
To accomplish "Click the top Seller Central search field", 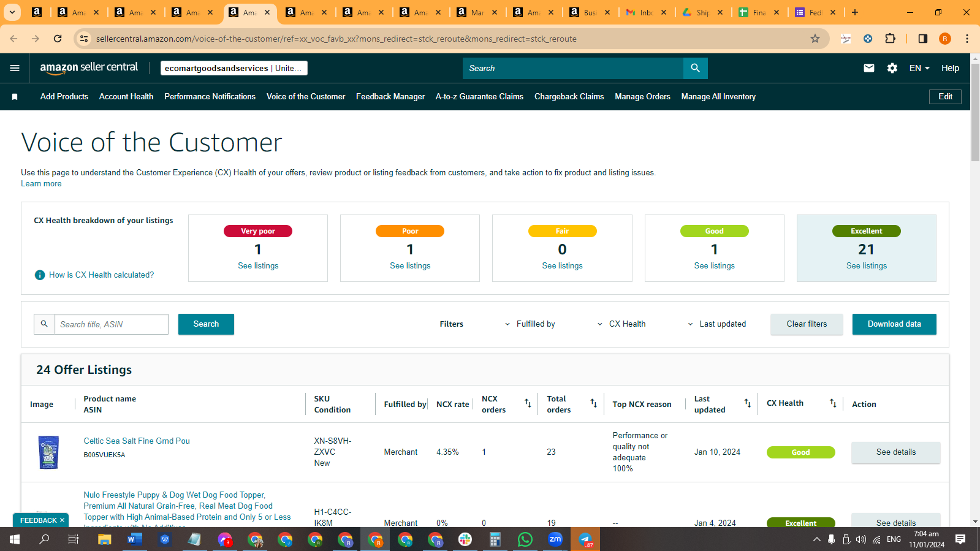I will pyautogui.click(x=573, y=68).
